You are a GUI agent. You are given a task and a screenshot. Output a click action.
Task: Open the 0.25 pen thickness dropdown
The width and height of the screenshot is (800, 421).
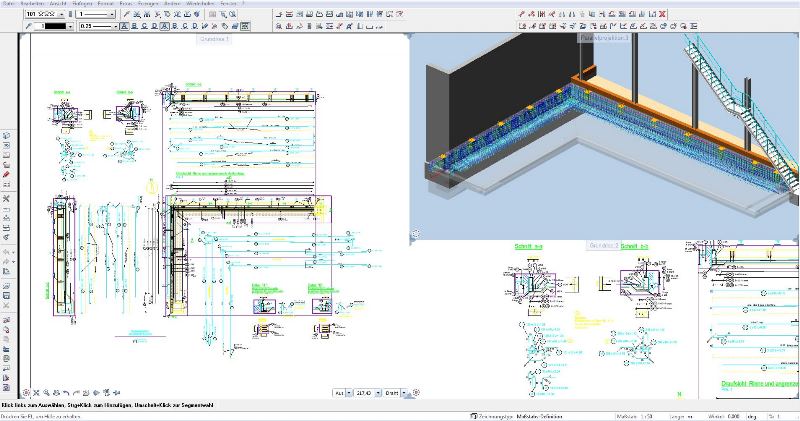coord(115,26)
